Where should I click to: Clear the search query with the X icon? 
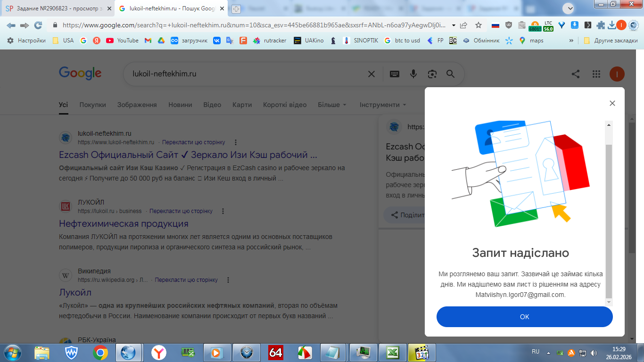click(372, 74)
